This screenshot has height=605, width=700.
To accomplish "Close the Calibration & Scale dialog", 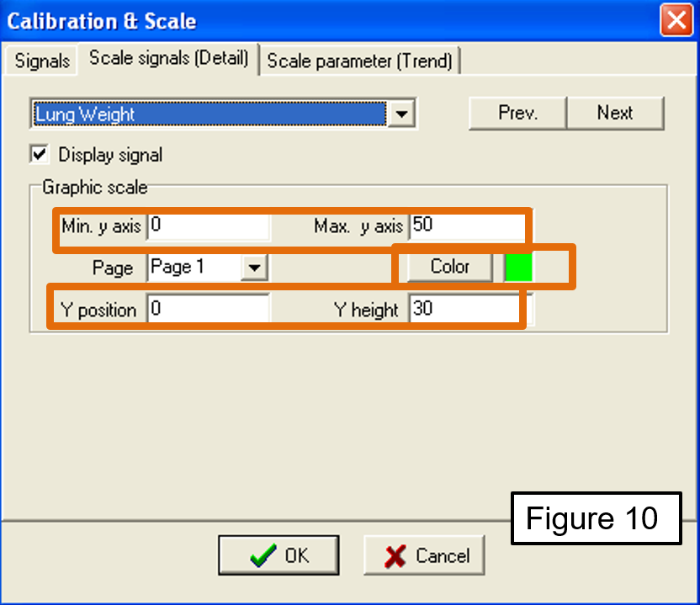I will [676, 19].
